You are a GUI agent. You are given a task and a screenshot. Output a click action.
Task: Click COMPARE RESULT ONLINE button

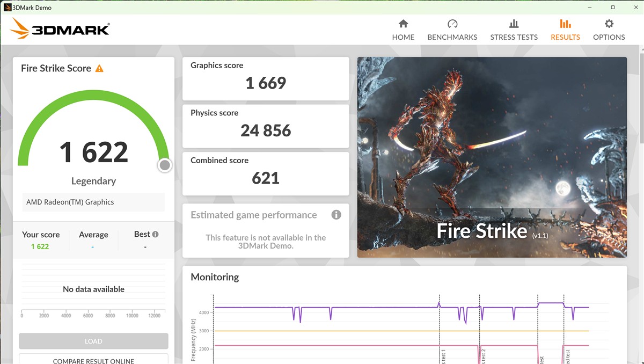(93, 360)
